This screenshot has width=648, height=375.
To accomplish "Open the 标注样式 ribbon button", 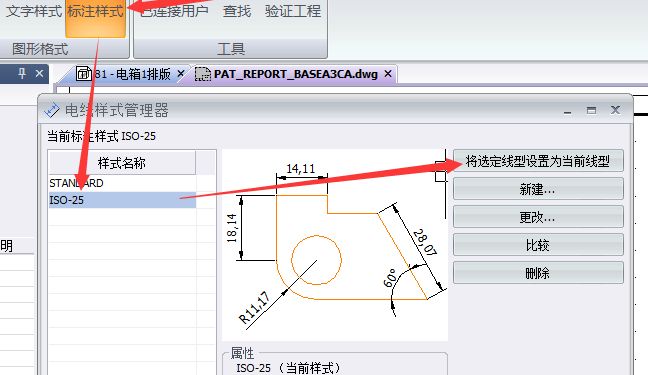I will [95, 19].
